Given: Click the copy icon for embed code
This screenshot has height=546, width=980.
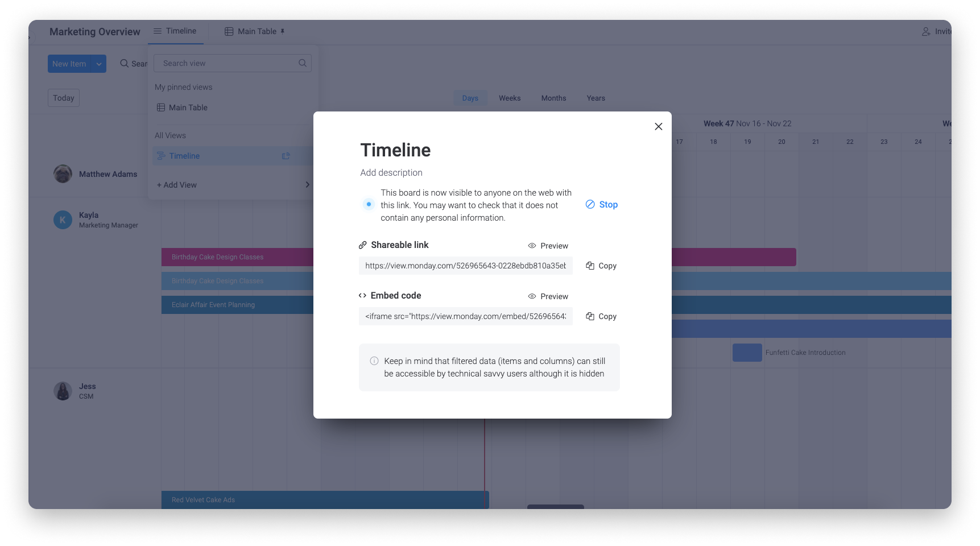Looking at the screenshot, I should click(x=590, y=316).
